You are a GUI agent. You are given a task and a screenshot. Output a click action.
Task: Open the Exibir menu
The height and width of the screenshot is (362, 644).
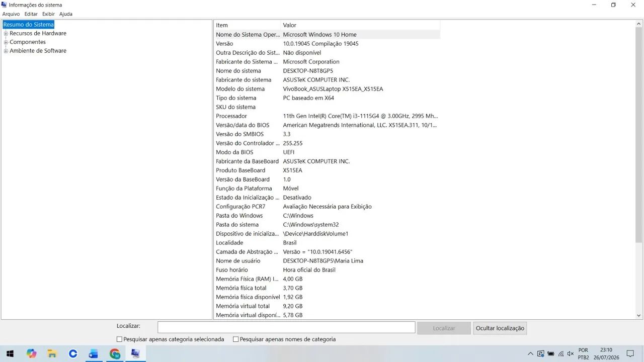pyautogui.click(x=48, y=14)
